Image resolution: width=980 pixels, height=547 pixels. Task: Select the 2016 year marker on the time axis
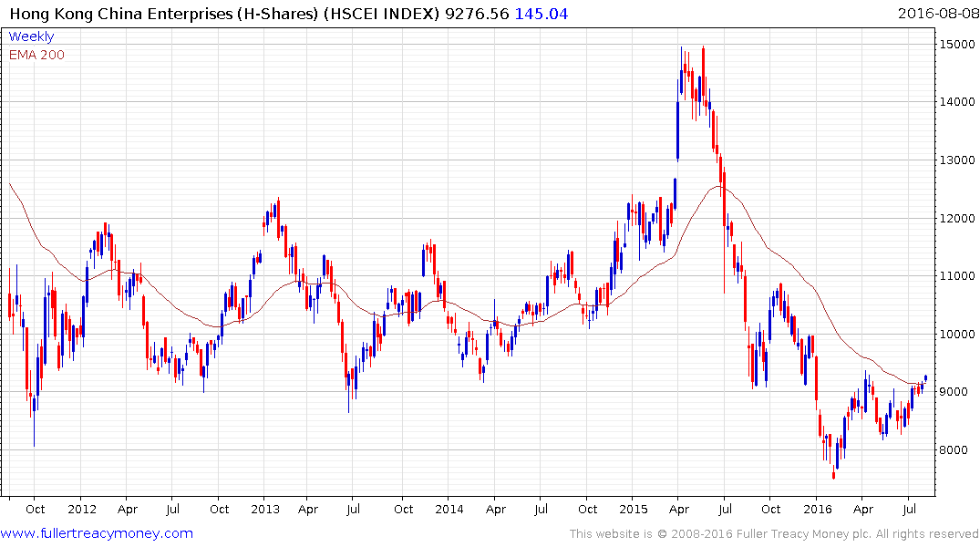(x=817, y=509)
